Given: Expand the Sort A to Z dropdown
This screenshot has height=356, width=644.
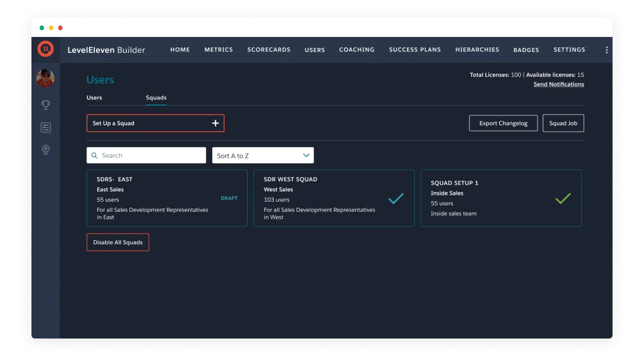Looking at the screenshot, I should click(x=263, y=155).
